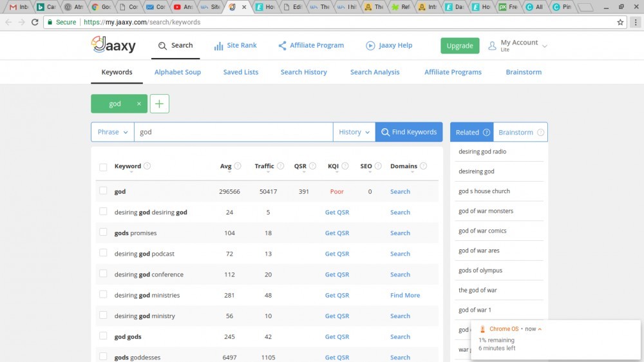Click QSR column info icon
Screen dimensions: 644x362
[312, 166]
